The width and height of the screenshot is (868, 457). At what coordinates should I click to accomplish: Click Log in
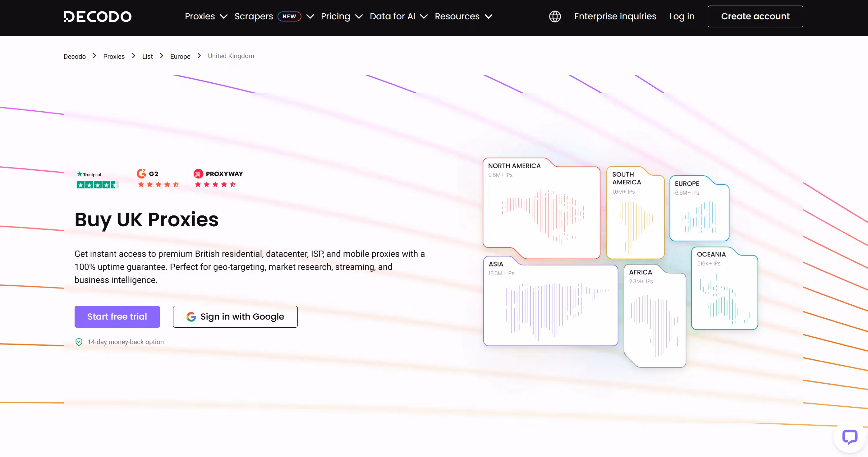click(682, 16)
